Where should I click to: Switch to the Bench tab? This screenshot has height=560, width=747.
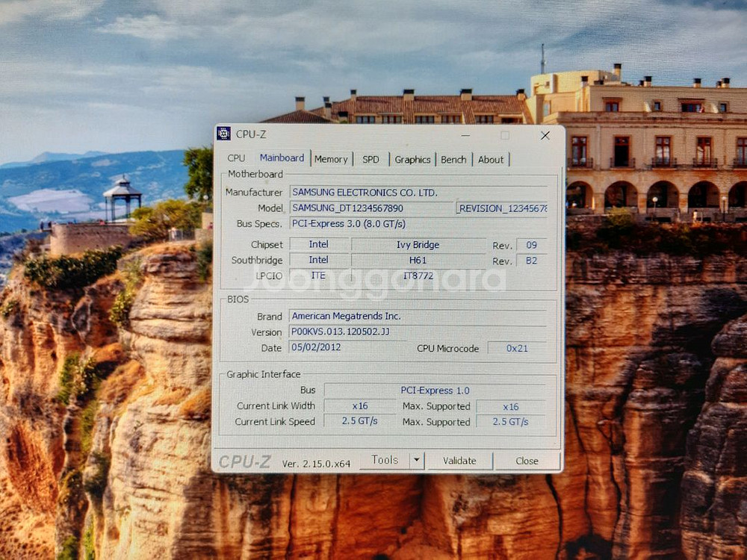click(453, 160)
